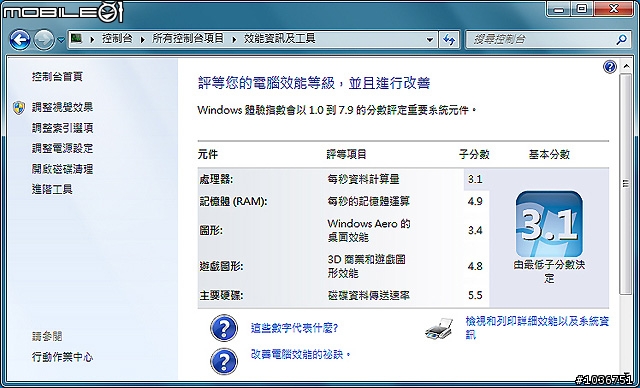
Task: Click question icon beside 改善電腦效能的祕訣
Action: pyautogui.click(x=224, y=361)
